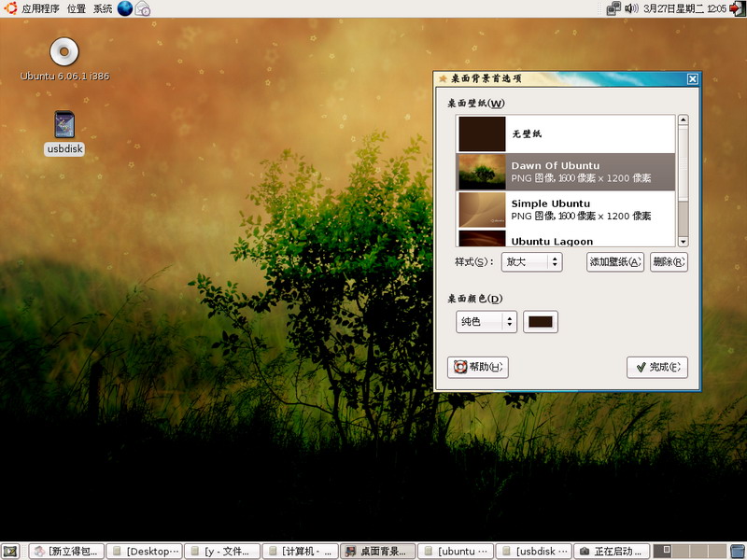Image resolution: width=747 pixels, height=560 pixels.
Task: Click the wallpaper list scroll down arrow
Action: pyautogui.click(x=684, y=242)
